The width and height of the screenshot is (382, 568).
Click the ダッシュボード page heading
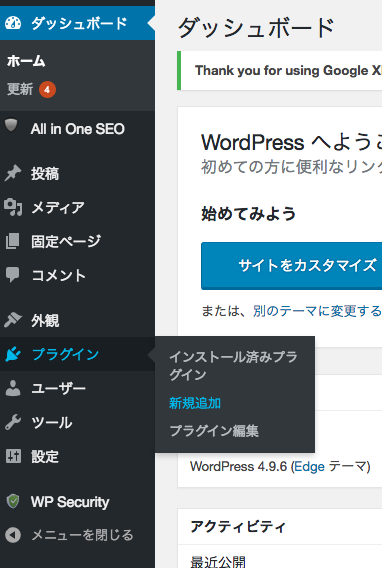[x=256, y=28]
